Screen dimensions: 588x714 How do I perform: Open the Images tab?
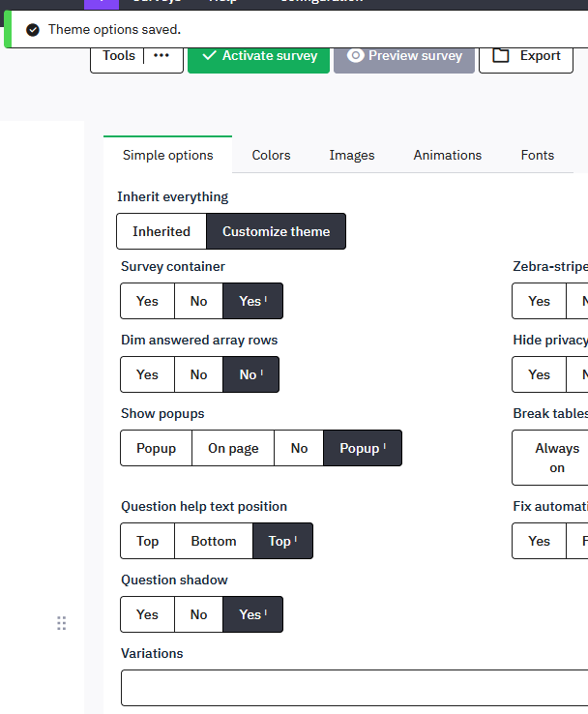352,155
